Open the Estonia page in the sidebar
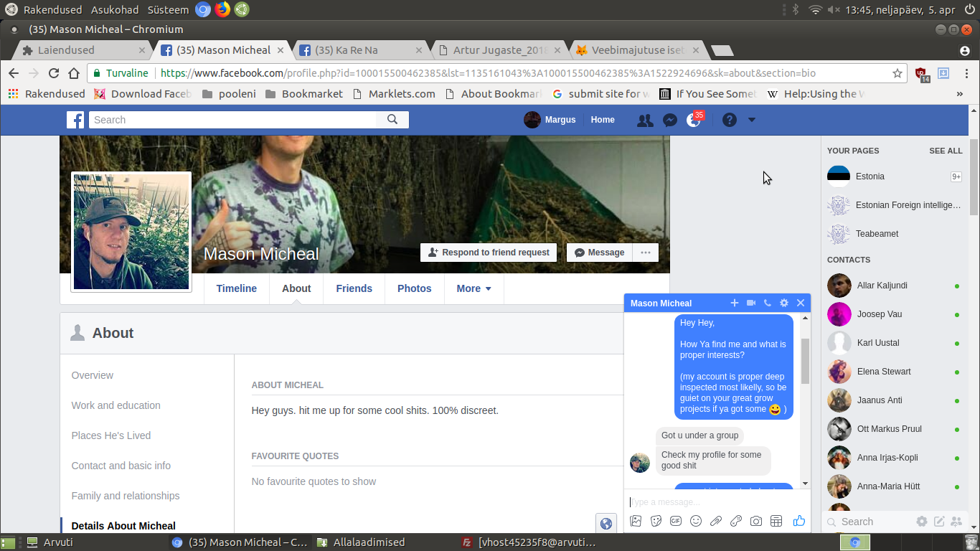The image size is (980, 551). click(894, 176)
